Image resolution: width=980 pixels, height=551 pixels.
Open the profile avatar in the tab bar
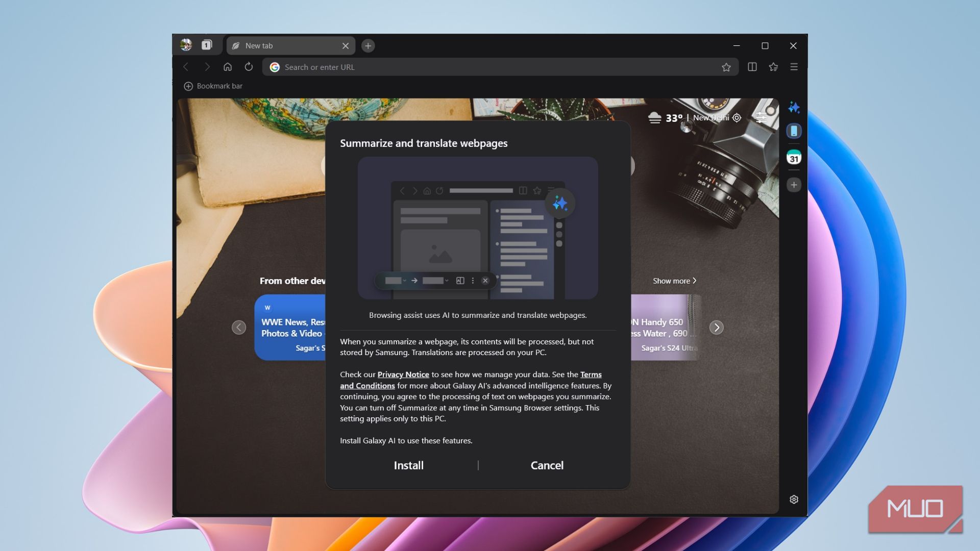pos(186,45)
